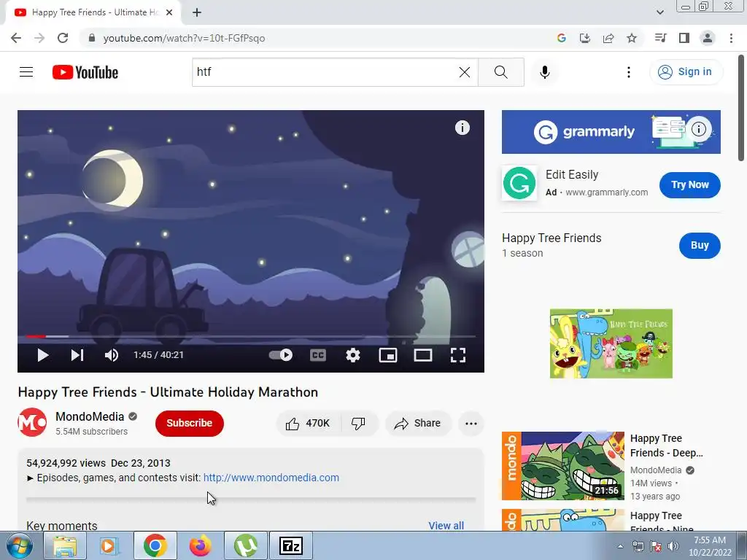Go to YouTube home via logo
The width and height of the screenshot is (747, 560).
85,72
